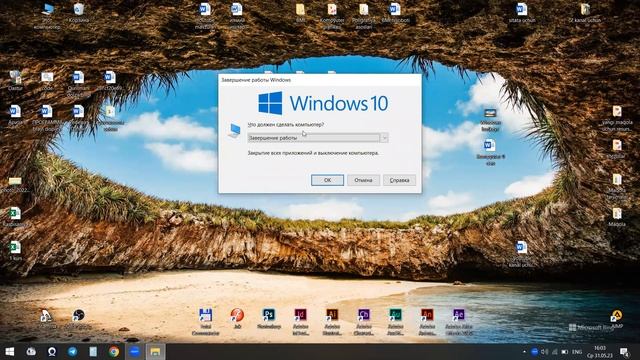The height and width of the screenshot is (360, 640).
Task: Click the volume speaker tray icon
Action: pos(544,351)
